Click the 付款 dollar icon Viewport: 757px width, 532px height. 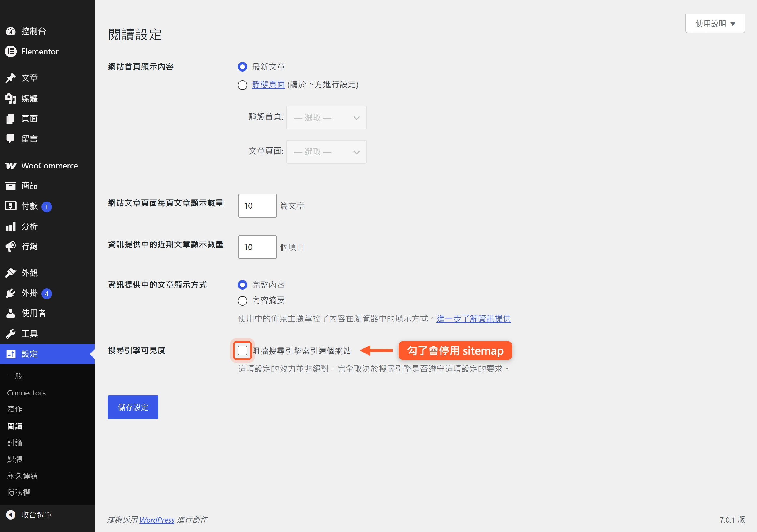pyautogui.click(x=11, y=206)
